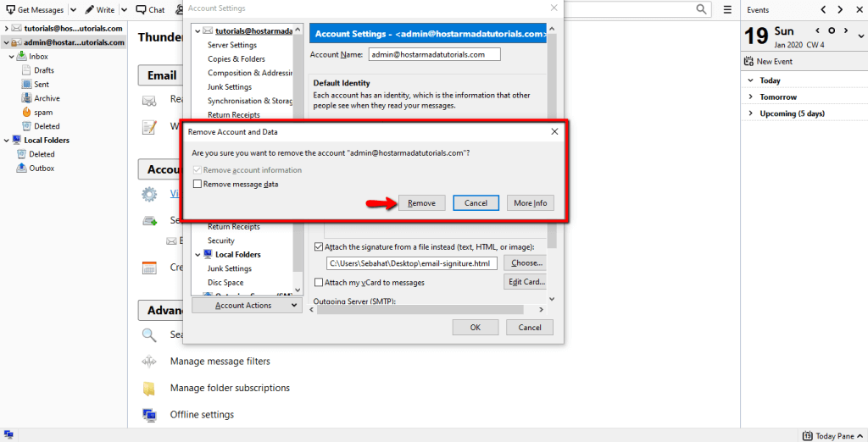Expand Upcoming (5 days) section

[751, 113]
